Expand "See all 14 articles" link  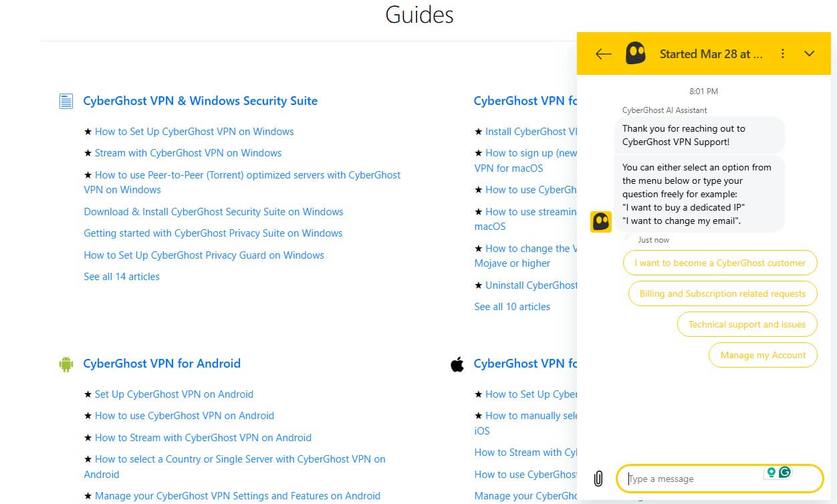122,277
